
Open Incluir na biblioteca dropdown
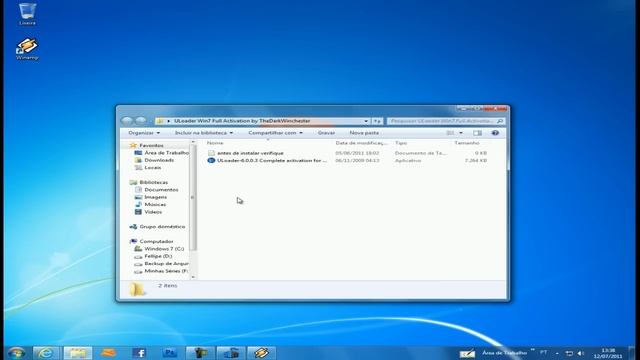(204, 133)
